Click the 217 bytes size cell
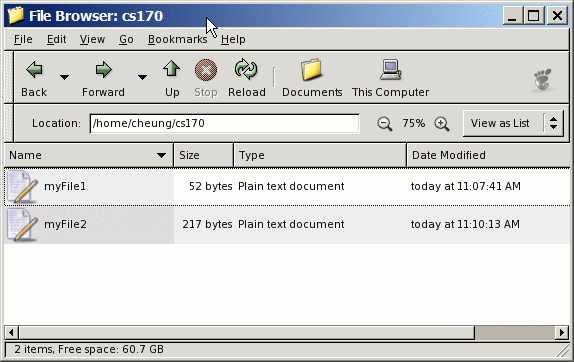The image size is (574, 362). (207, 224)
